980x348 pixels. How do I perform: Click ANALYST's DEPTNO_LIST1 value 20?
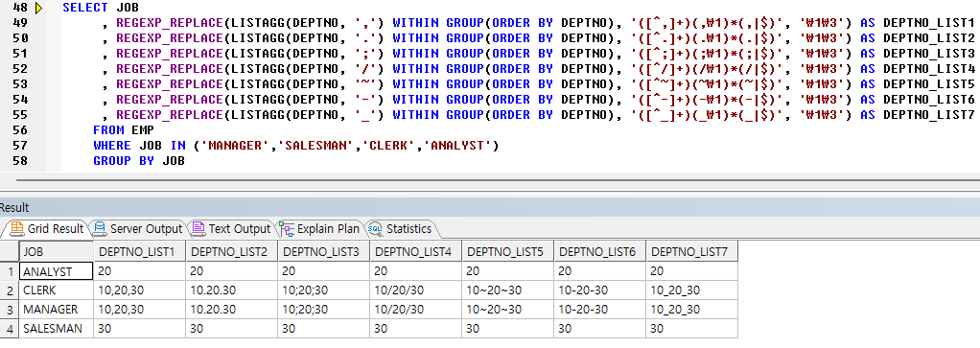(x=139, y=271)
